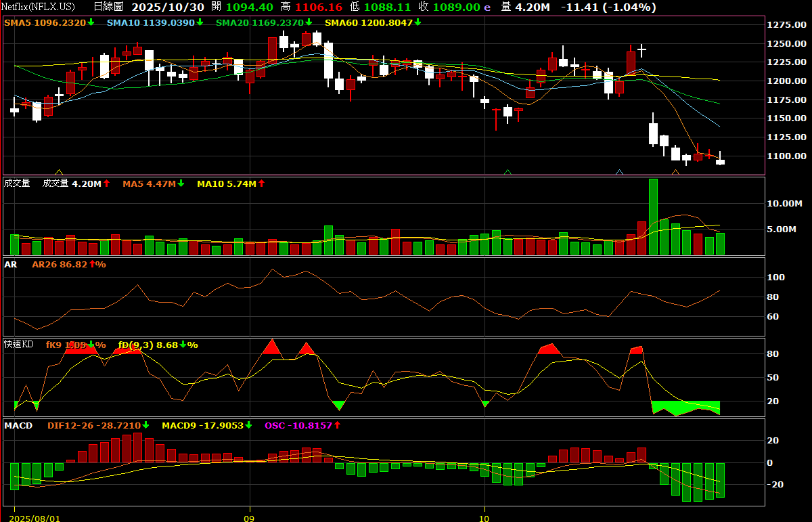Click the green triangle marker under early October
Viewport: 812px width, 522px height.
[x=507, y=173]
